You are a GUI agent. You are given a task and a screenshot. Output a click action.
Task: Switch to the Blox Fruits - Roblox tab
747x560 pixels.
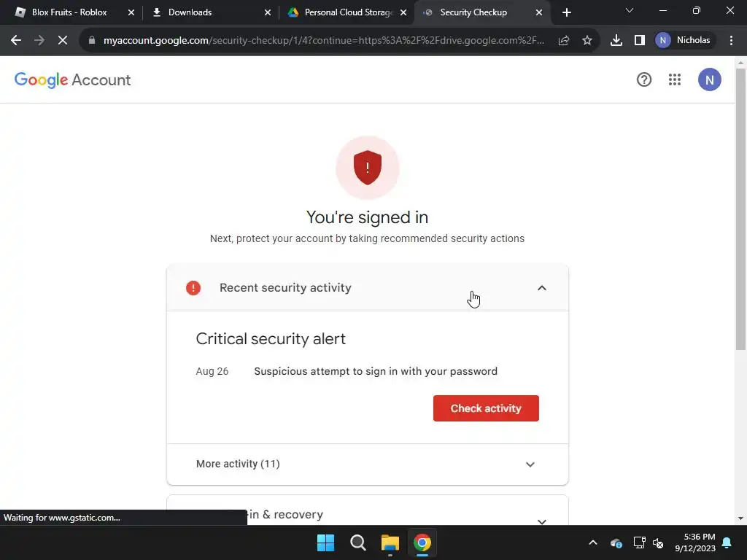[x=69, y=12]
